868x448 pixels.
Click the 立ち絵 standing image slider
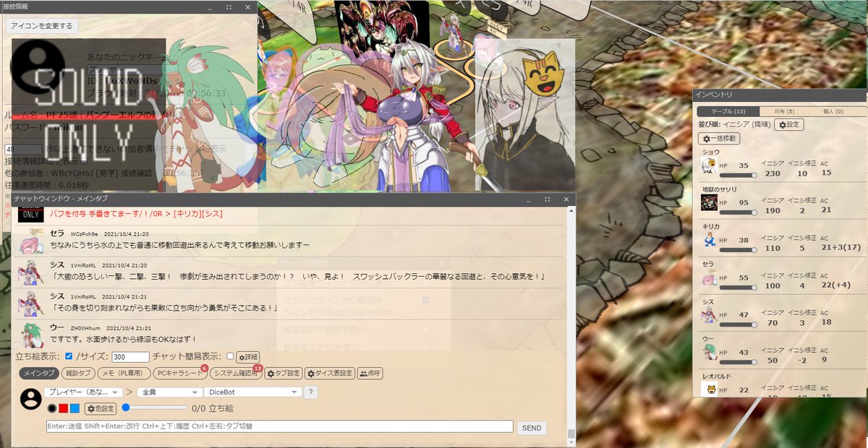coord(154,408)
